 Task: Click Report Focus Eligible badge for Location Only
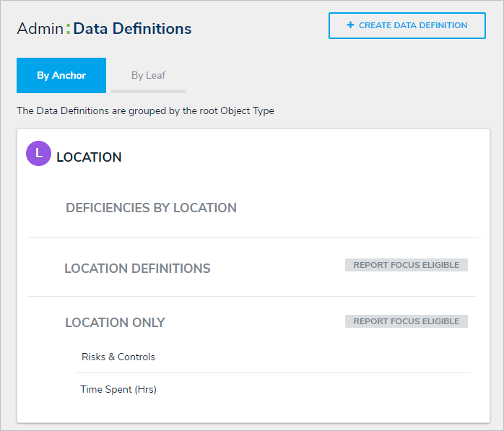click(406, 321)
